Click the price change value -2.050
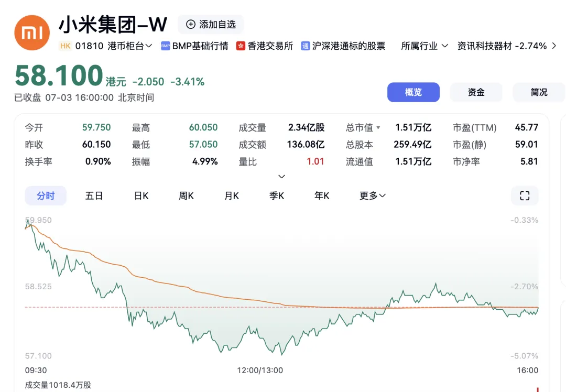The height and width of the screenshot is (392, 566). 148,82
